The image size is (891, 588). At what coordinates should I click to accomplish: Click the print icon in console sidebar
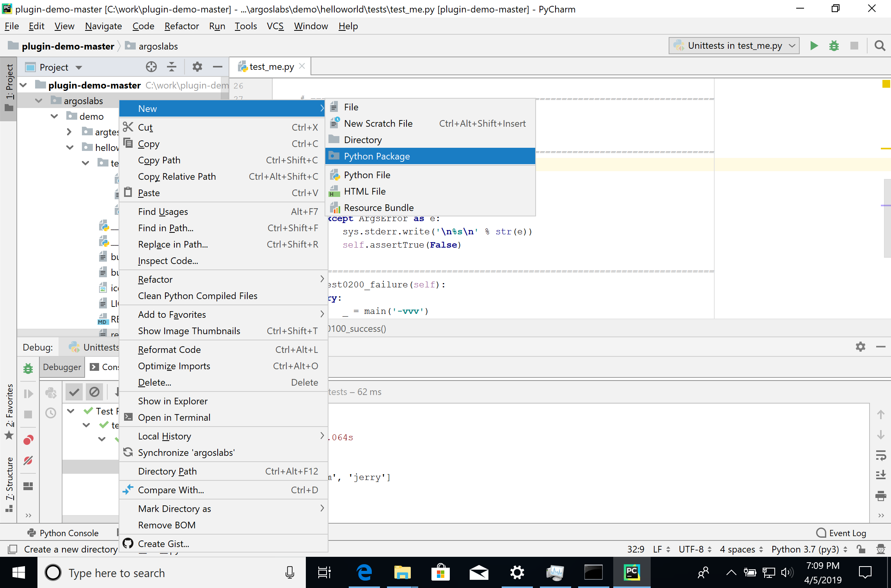(x=881, y=496)
